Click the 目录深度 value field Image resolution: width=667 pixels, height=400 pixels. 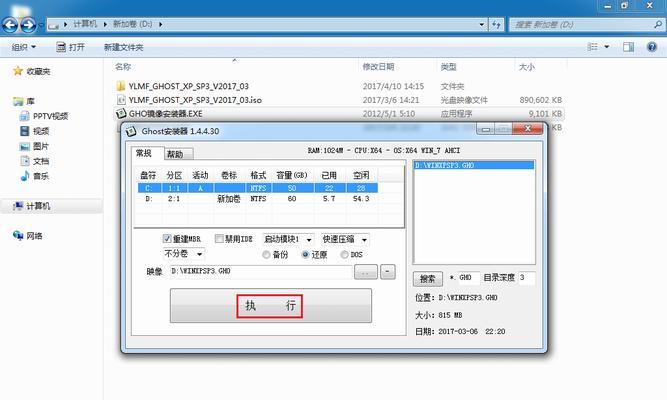click(526, 277)
